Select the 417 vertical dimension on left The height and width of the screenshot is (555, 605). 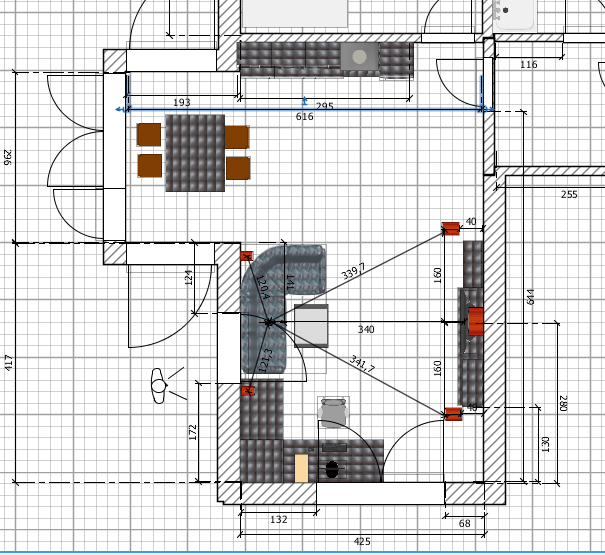coord(8,361)
